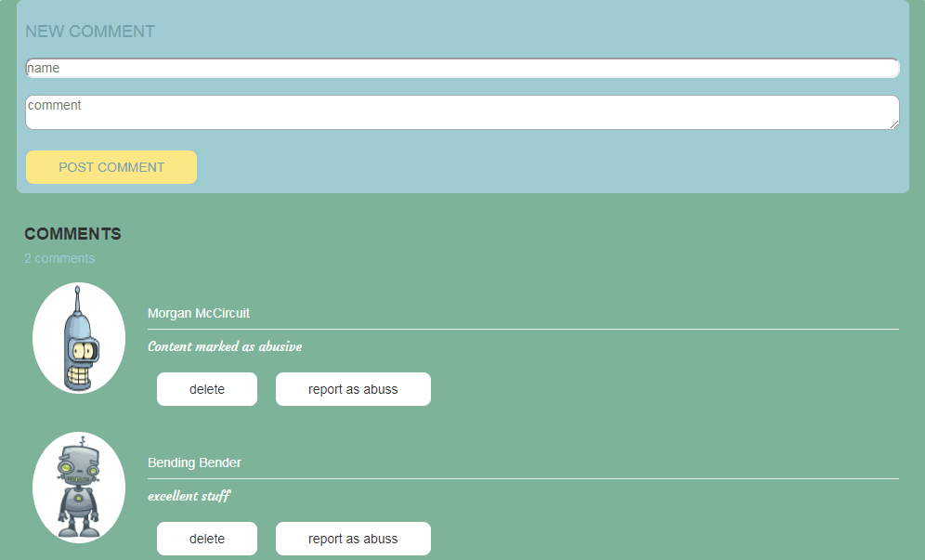Click Bending Bender's robot avatar
Screen dimensions: 925x560
[x=79, y=488]
